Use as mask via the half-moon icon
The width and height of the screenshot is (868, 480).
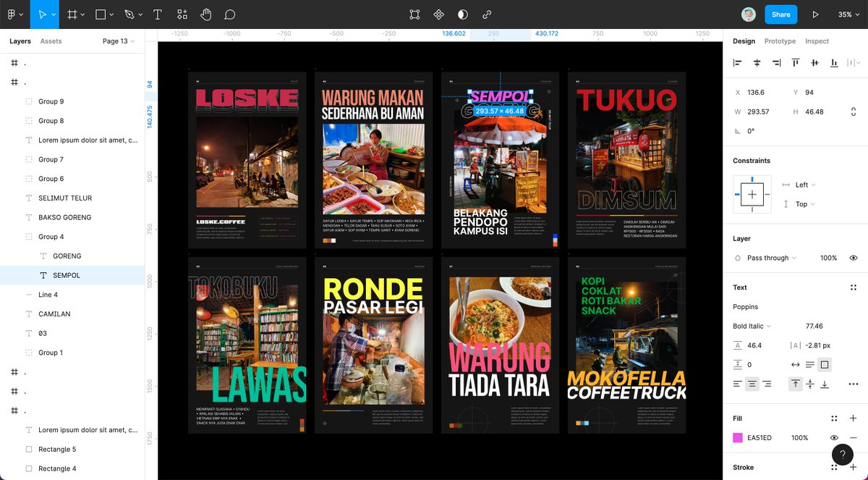462,14
